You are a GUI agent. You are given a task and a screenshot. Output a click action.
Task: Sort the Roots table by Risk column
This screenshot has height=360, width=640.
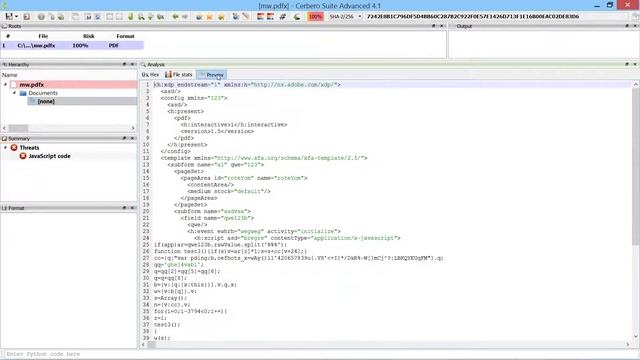coord(89,36)
